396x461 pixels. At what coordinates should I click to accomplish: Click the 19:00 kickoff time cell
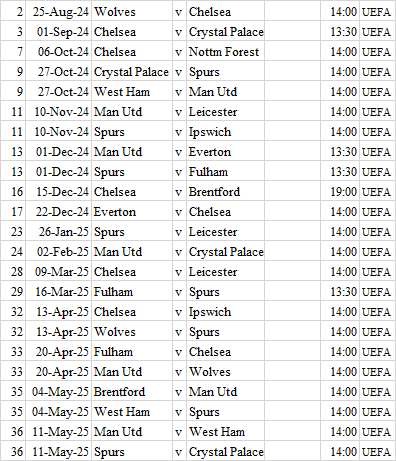click(340, 192)
